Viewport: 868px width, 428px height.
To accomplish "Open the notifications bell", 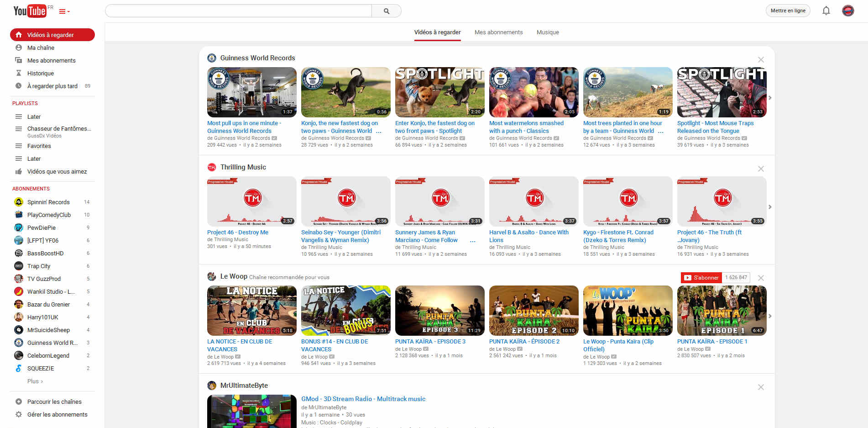I will coord(826,11).
